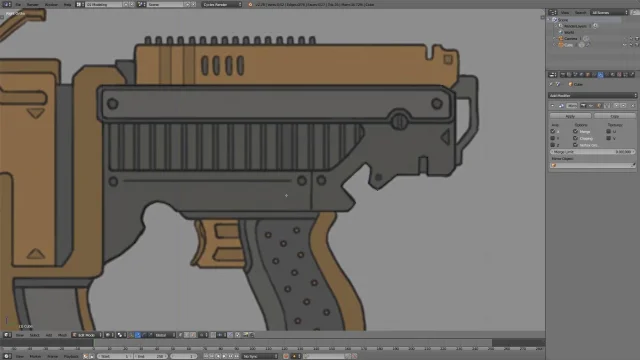Viewport: 640px width, 360px height.
Task: Open the All Scenes display dropdown
Action: tap(609, 13)
